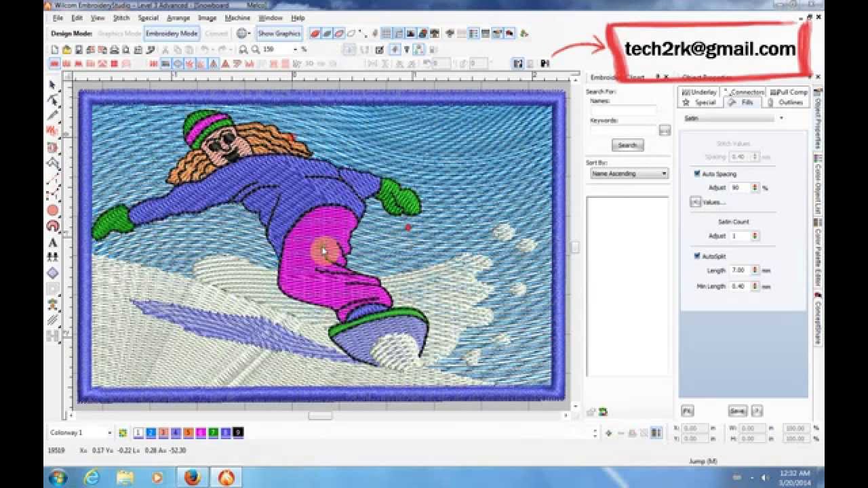Switch to the Pull Comp tab
868x488 pixels.
tap(788, 91)
